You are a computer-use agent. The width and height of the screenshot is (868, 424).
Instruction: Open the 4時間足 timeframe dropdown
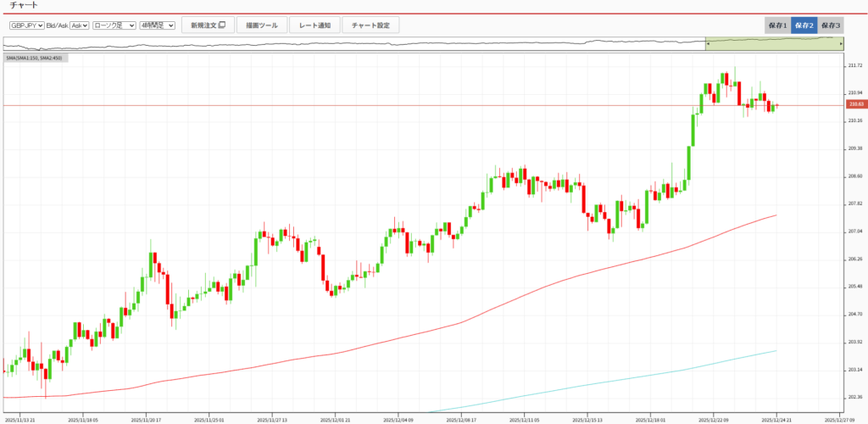tap(158, 25)
